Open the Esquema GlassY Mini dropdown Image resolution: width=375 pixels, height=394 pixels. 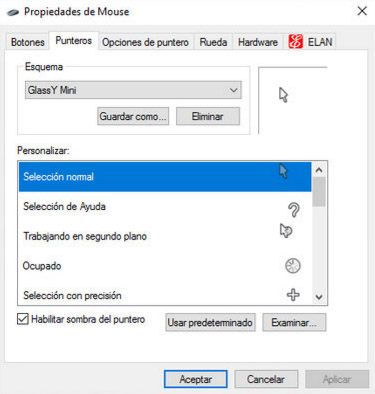pos(133,90)
